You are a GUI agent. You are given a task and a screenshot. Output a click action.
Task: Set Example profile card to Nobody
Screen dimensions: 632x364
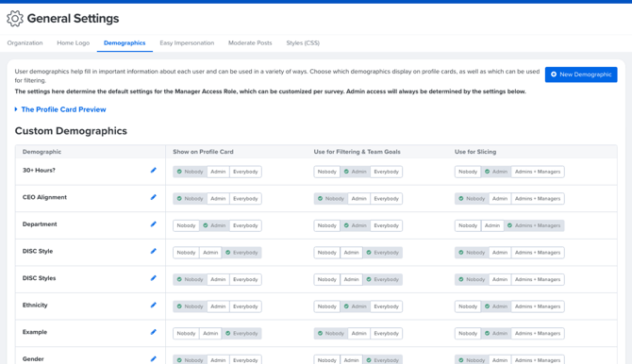[x=186, y=334]
